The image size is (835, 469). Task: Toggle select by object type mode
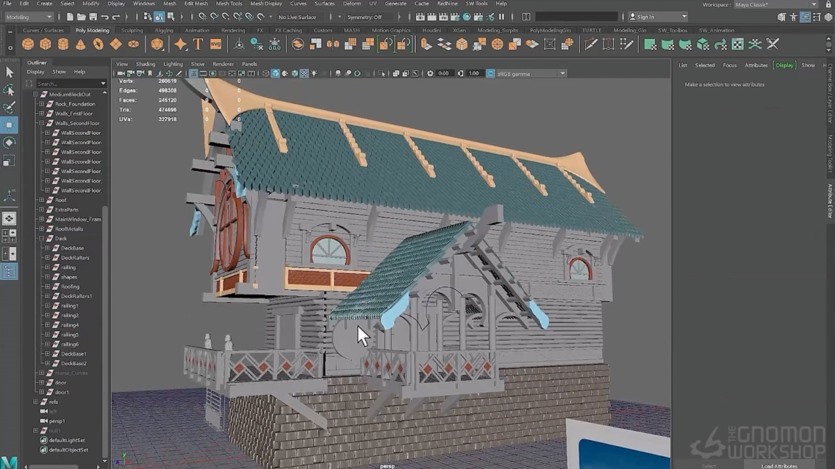[159, 17]
